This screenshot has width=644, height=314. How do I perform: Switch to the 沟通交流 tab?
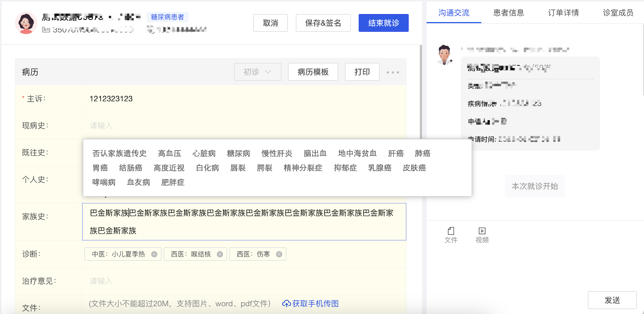point(454,13)
